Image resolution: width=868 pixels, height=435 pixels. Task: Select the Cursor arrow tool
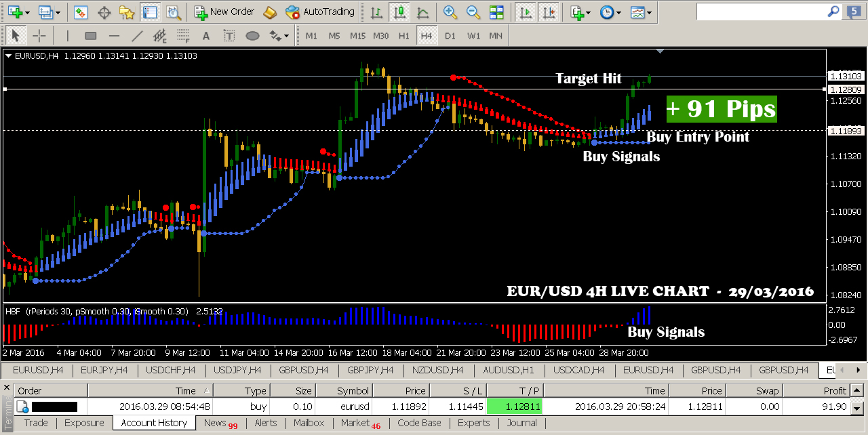[x=16, y=35]
